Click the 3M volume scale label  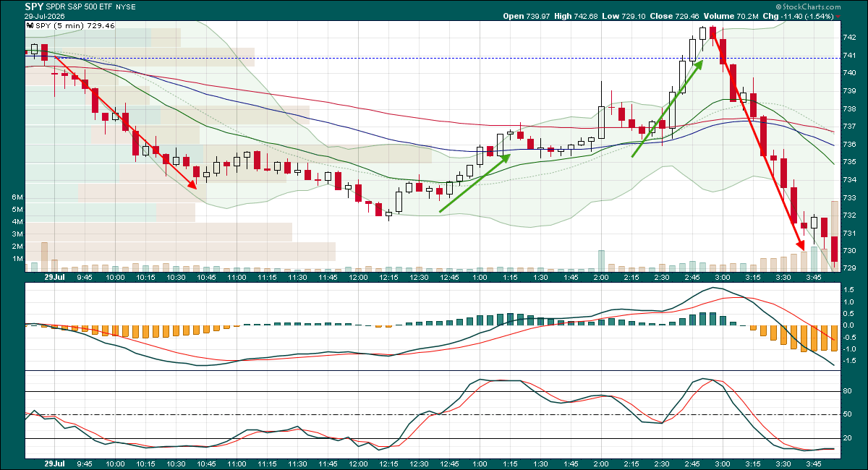coord(17,234)
